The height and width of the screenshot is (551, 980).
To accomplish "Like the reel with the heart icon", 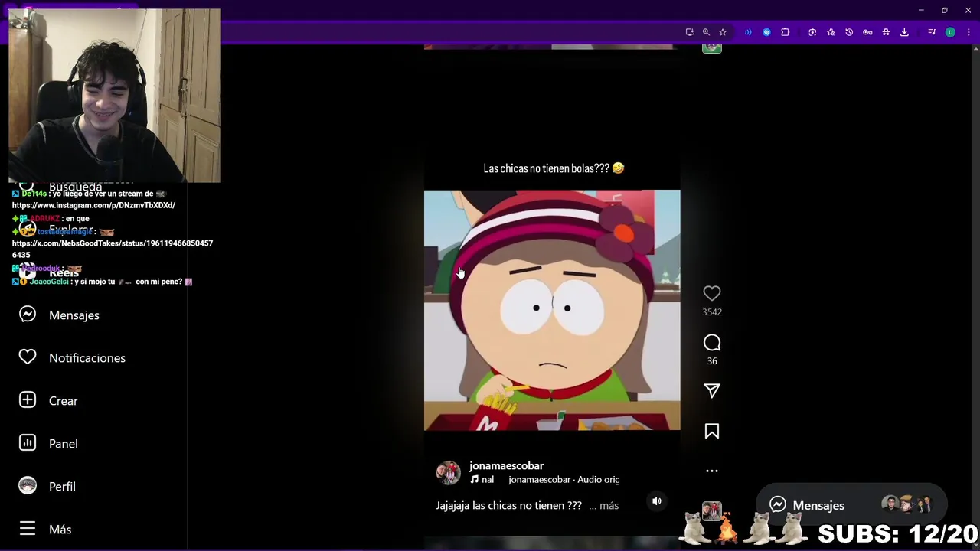I will pos(712,293).
